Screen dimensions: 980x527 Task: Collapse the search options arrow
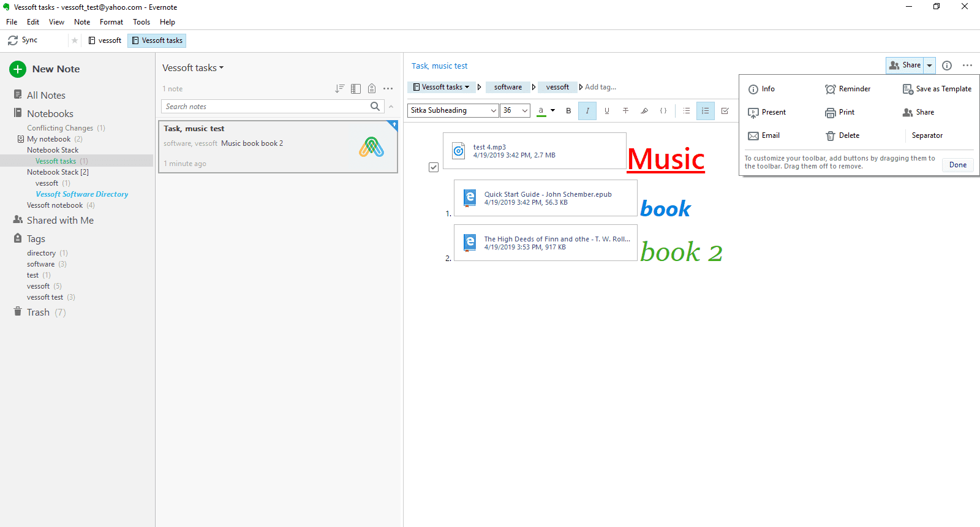(391, 107)
